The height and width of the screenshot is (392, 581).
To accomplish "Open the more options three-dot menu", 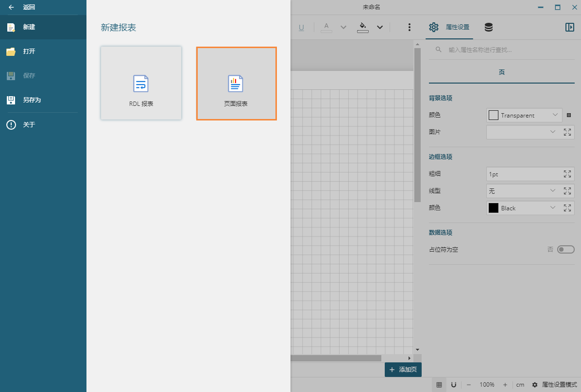I will [x=410, y=27].
